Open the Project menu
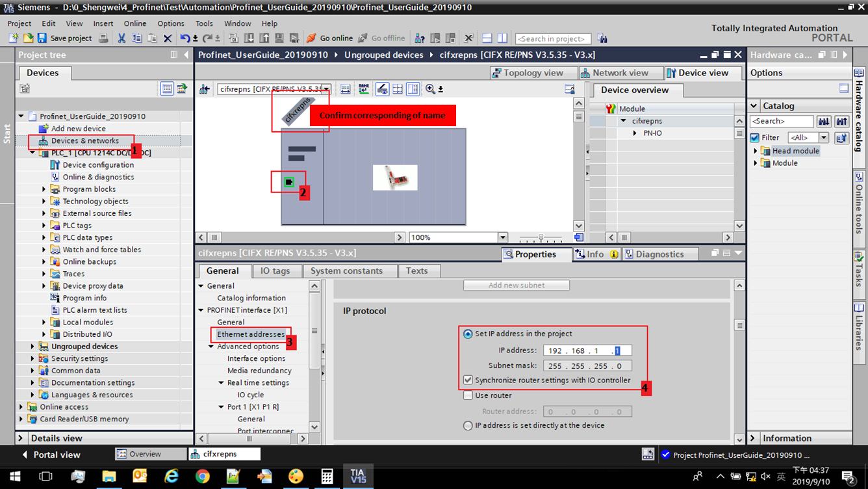This screenshot has width=868, height=489. [19, 23]
